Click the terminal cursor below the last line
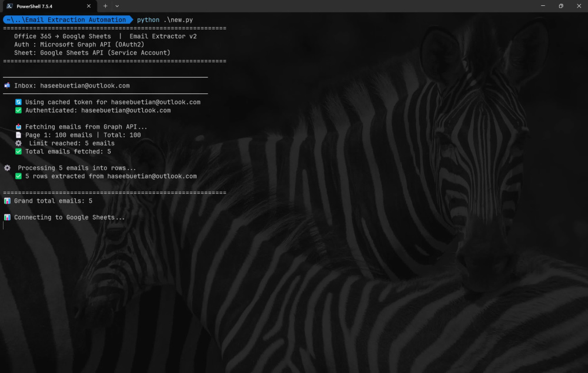 pyautogui.click(x=4, y=226)
